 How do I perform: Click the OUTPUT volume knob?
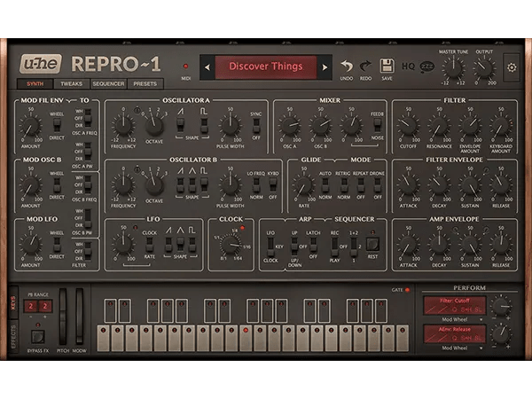484,68
